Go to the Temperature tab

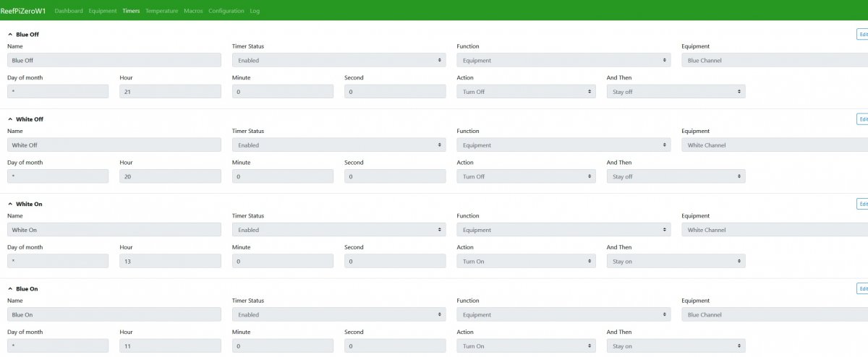pos(161,12)
